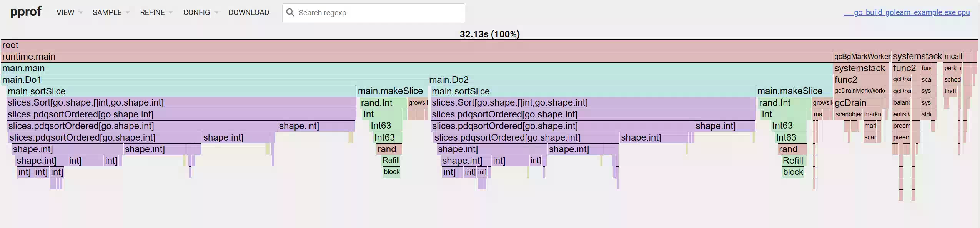
Task: Select the runtime.main frame
Action: tap(417, 57)
